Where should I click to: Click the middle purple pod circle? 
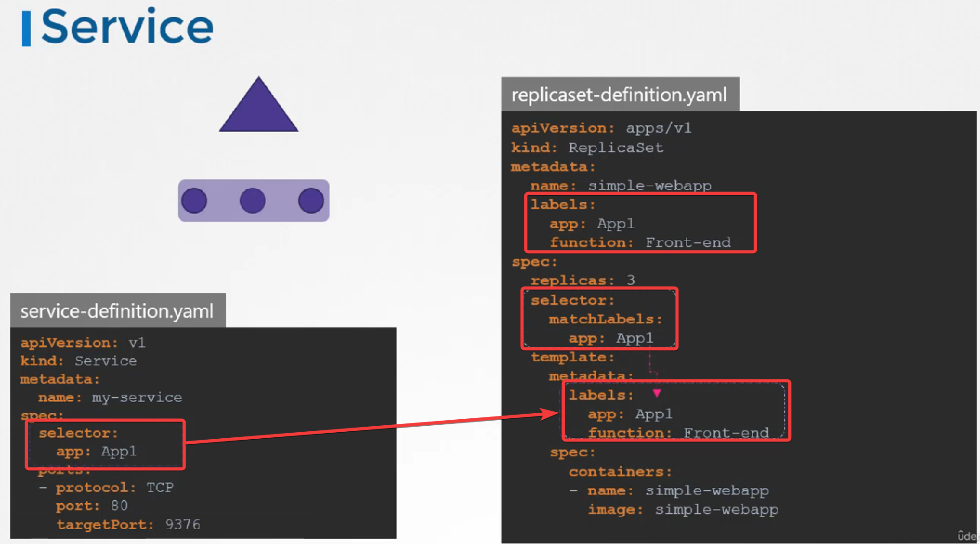(x=252, y=201)
